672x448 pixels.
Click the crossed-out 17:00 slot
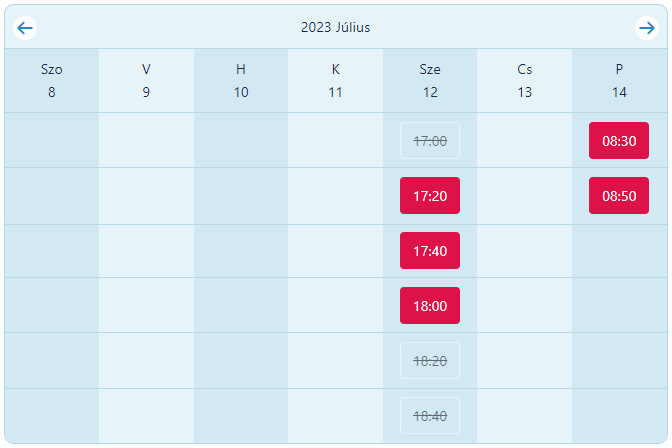pos(430,141)
